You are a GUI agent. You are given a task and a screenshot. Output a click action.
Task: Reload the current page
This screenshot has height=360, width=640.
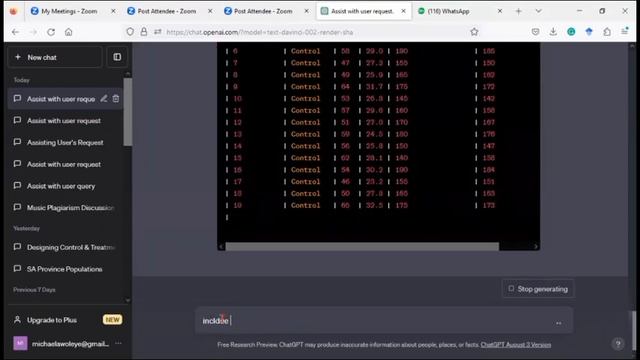click(x=51, y=32)
